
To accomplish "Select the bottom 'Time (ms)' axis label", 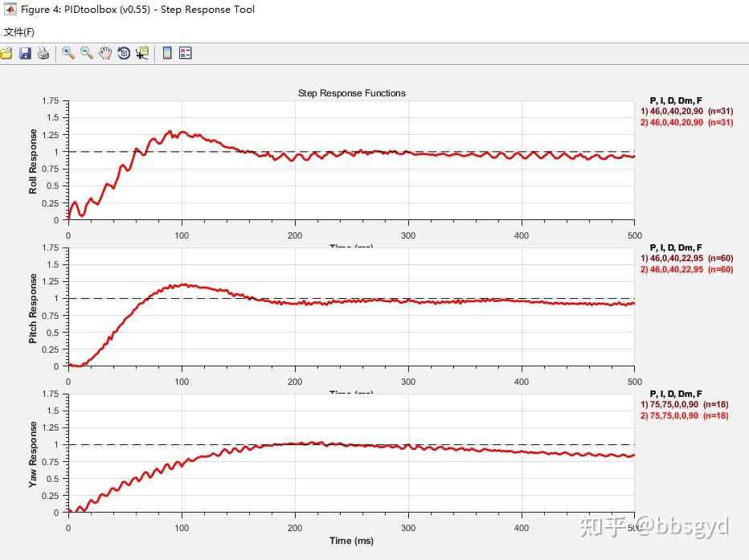I will [x=351, y=541].
